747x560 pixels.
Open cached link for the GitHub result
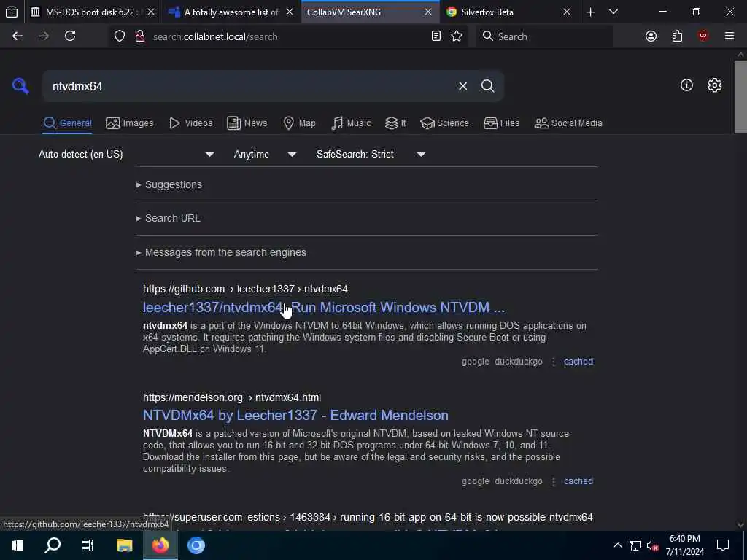pyautogui.click(x=578, y=362)
